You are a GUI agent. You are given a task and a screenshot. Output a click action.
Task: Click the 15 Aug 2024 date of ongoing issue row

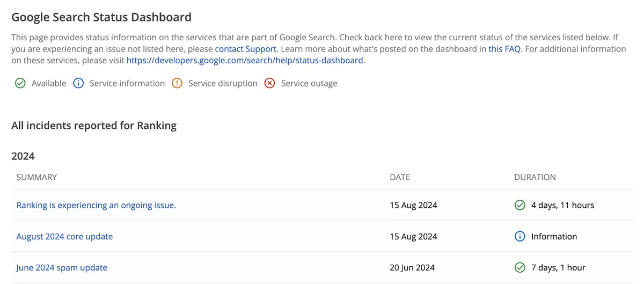tap(414, 205)
